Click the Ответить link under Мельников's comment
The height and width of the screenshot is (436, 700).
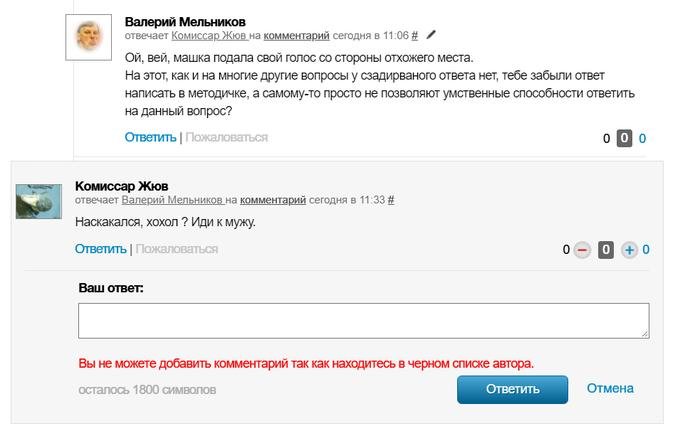click(150, 137)
